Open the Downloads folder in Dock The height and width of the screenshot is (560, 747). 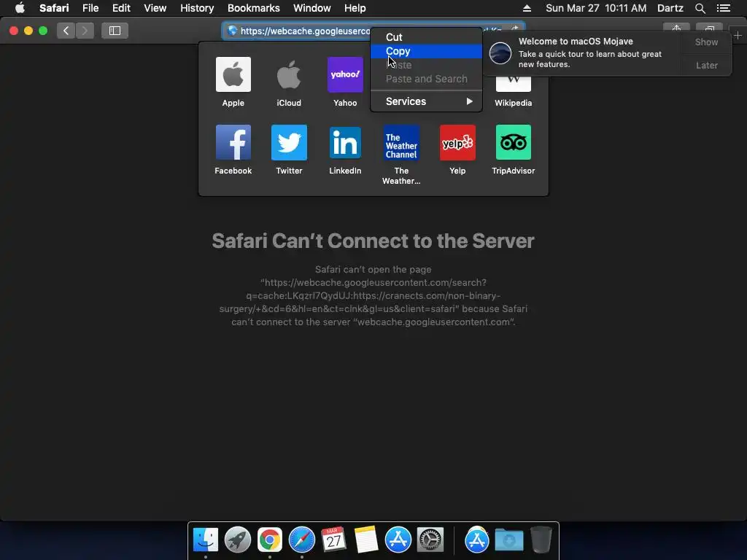[508, 540]
